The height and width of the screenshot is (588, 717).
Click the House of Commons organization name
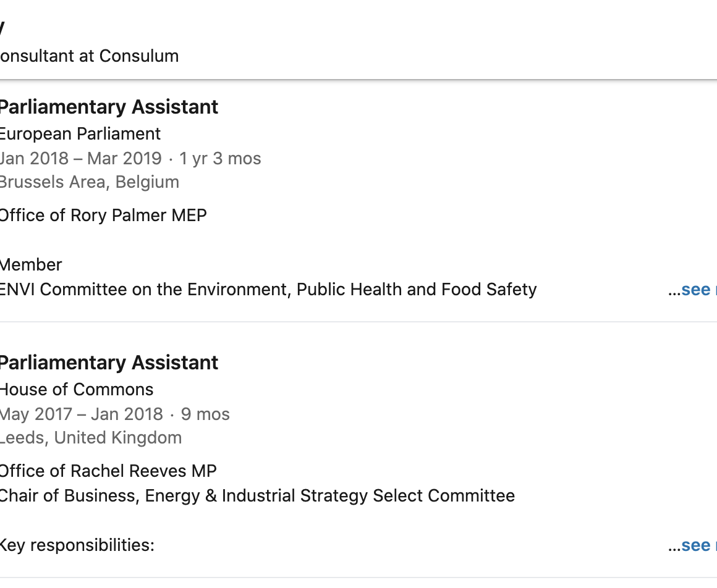pos(77,390)
